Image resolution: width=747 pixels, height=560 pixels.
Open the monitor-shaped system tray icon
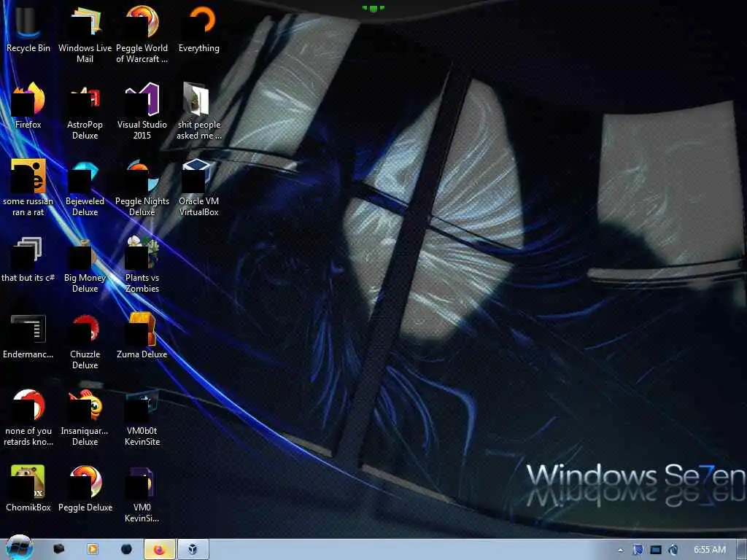[656, 550]
